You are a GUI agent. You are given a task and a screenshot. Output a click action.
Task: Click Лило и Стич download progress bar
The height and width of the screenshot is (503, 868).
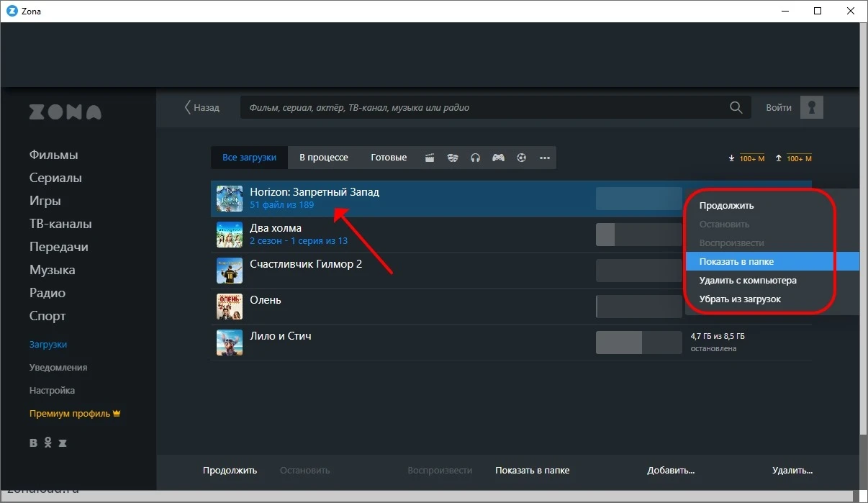[x=639, y=343]
